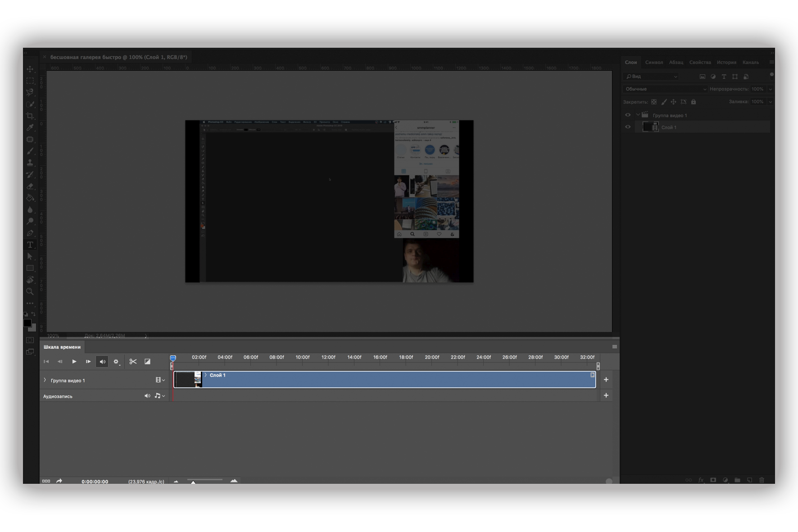Add media to the video track
This screenshot has height=532, width=798.
(606, 380)
